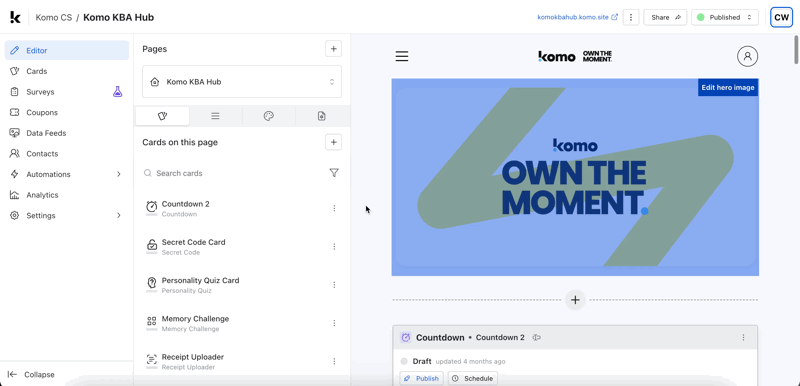Open Cards in the sidebar

tap(67, 71)
